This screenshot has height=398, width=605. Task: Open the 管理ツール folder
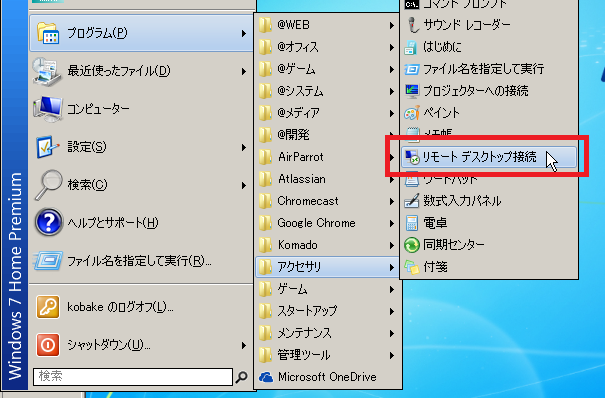pos(327,355)
